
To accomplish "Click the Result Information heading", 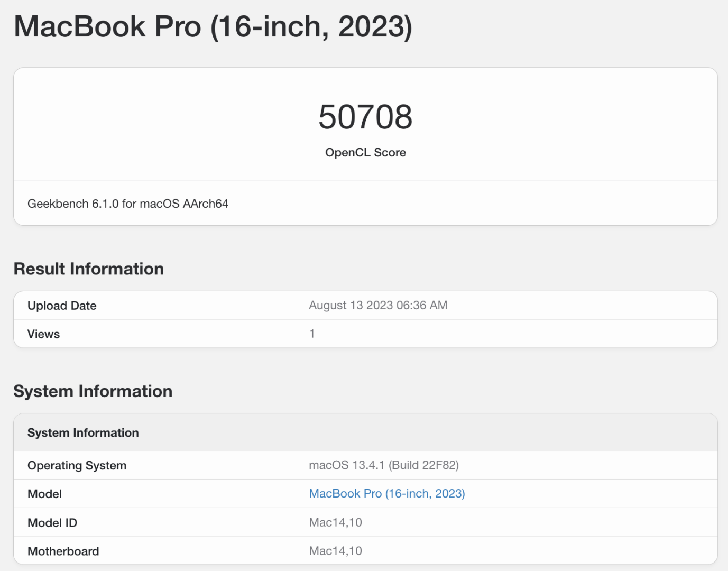I will [x=89, y=269].
